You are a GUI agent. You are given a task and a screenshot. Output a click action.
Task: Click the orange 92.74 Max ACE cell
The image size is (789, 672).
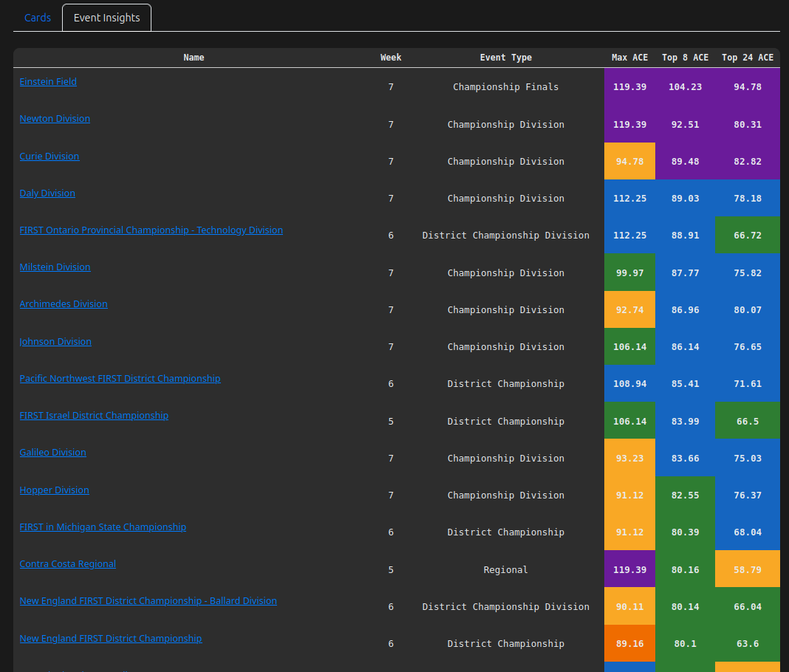(629, 309)
